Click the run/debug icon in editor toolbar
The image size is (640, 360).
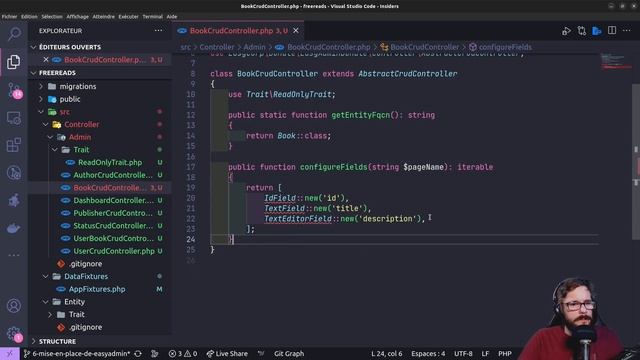click(x=566, y=31)
